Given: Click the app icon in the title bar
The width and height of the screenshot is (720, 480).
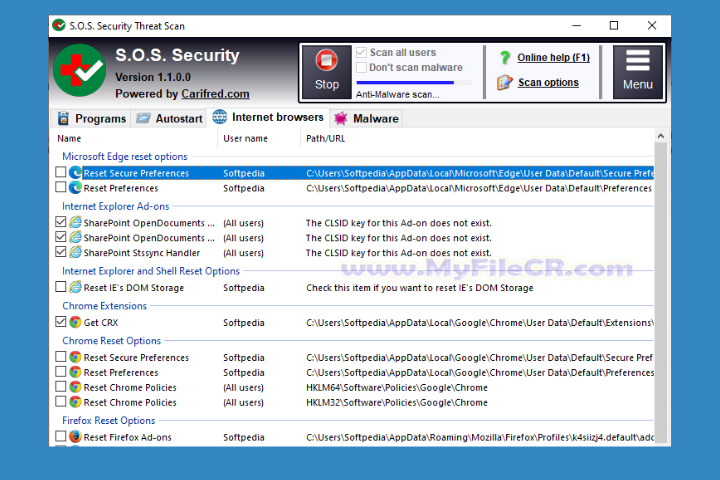Looking at the screenshot, I should coord(59,25).
